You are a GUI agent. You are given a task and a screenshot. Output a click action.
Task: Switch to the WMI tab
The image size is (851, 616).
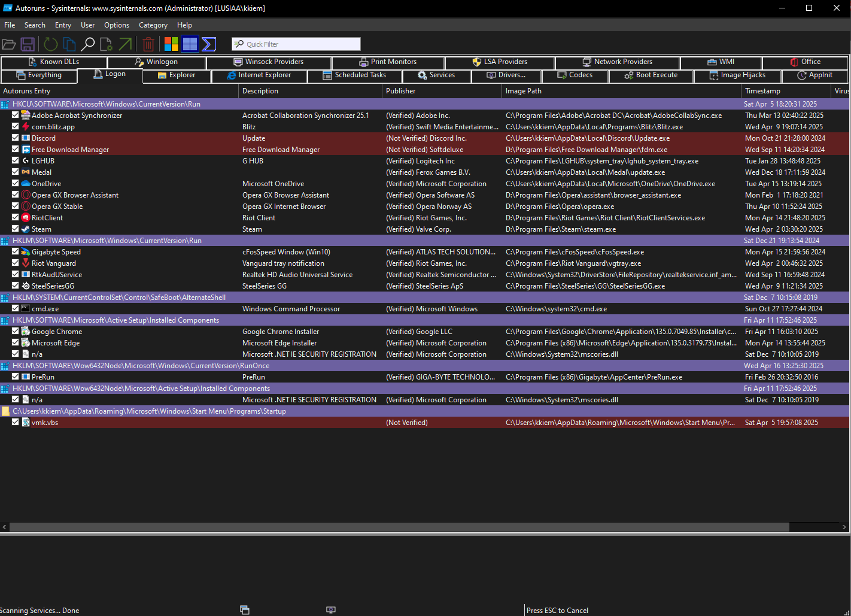click(721, 62)
